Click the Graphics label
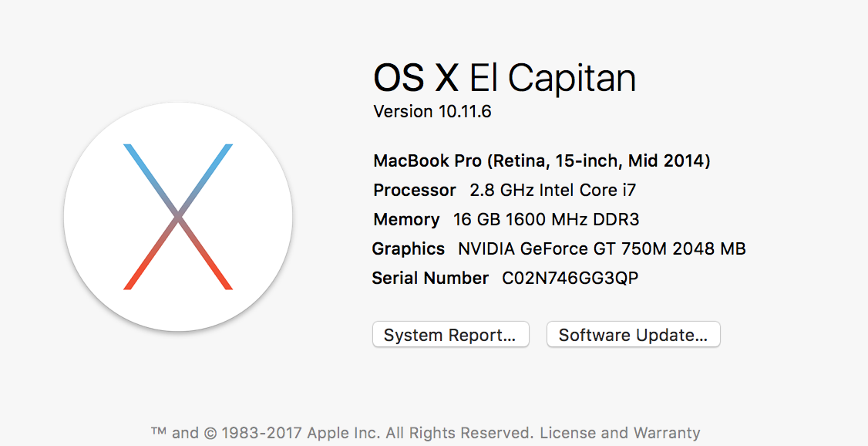 (x=409, y=249)
